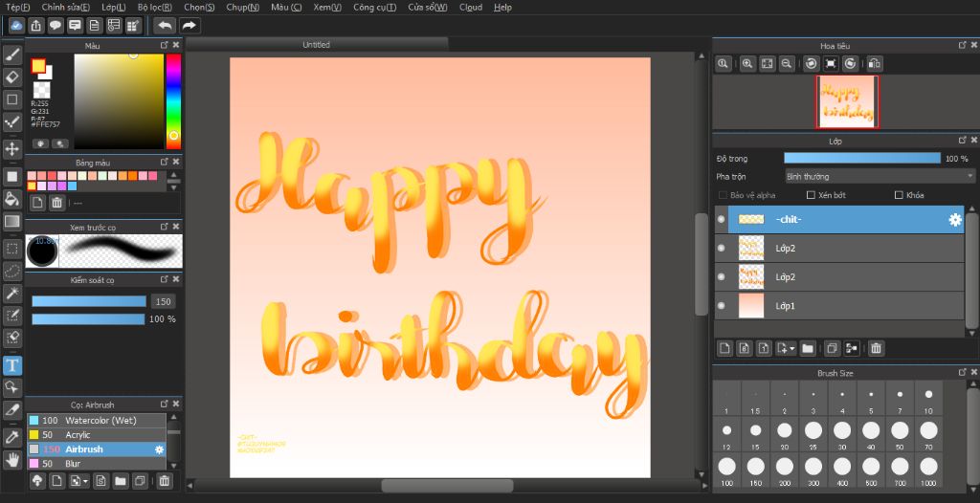Flip canvas view in Navigator
Image resolution: width=980 pixels, height=503 pixels.
pos(875,63)
